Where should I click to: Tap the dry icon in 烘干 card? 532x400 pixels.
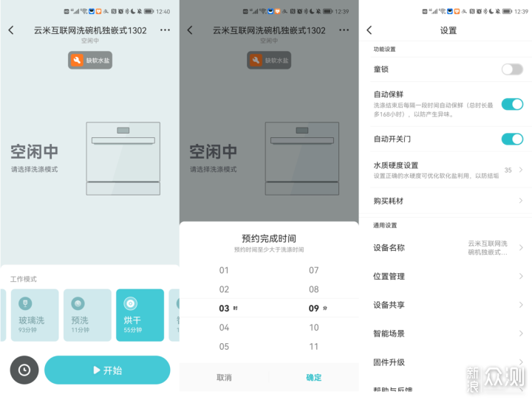(130, 303)
